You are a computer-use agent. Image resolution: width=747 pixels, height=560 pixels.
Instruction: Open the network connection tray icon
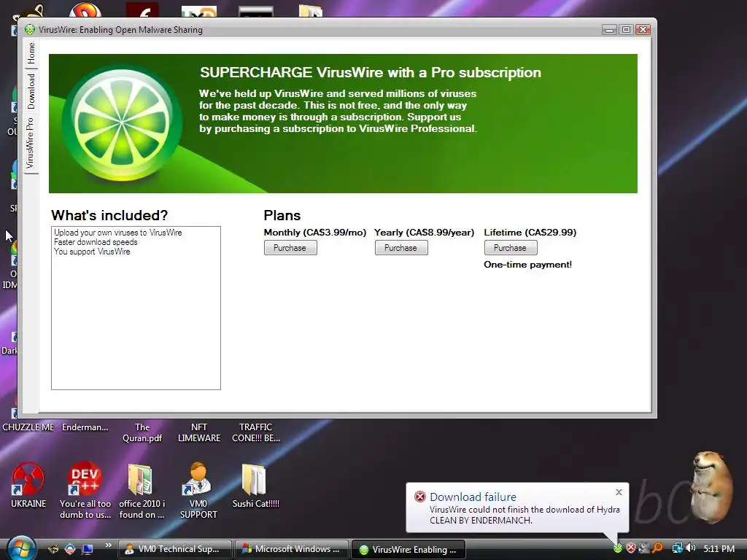coord(677,548)
